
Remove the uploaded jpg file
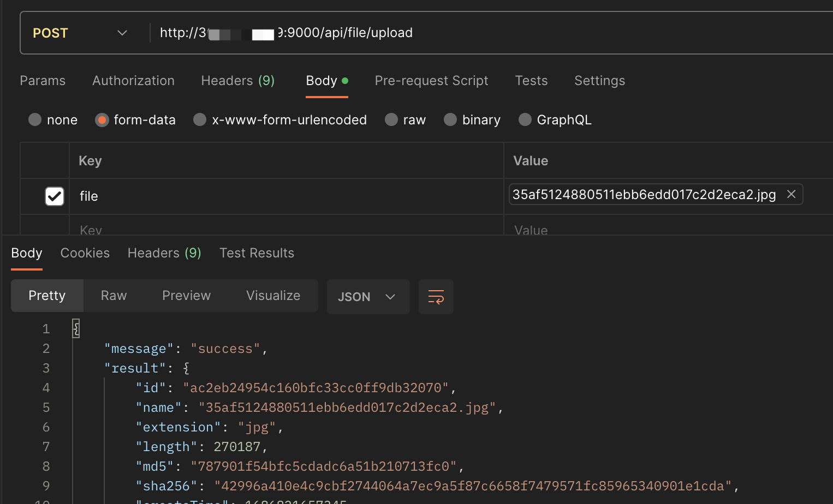(x=791, y=194)
